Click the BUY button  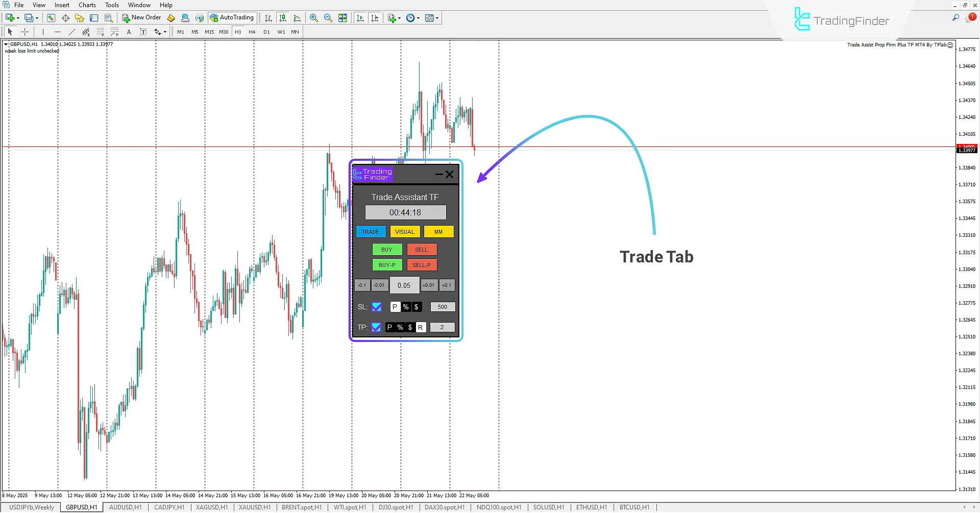coord(386,250)
